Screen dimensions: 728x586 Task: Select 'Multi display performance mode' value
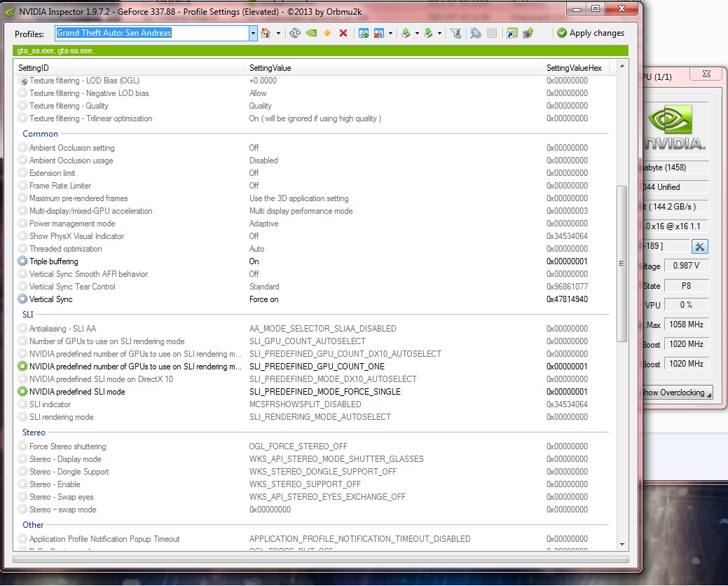(x=301, y=211)
